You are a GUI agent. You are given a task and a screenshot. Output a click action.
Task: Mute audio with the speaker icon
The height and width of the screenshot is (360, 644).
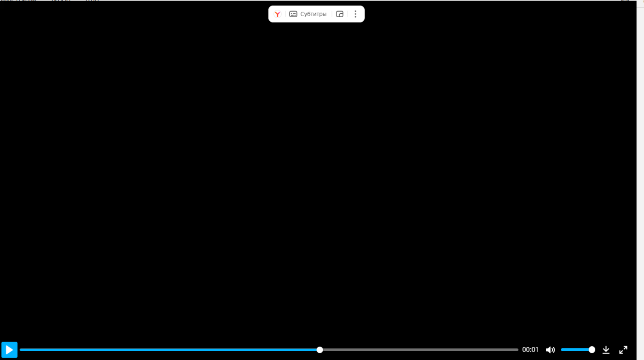[550, 350]
